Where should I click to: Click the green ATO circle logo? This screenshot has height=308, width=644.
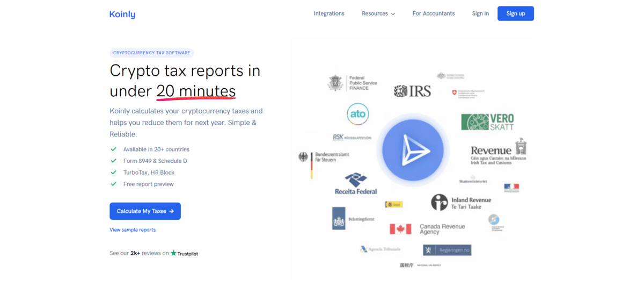point(357,114)
